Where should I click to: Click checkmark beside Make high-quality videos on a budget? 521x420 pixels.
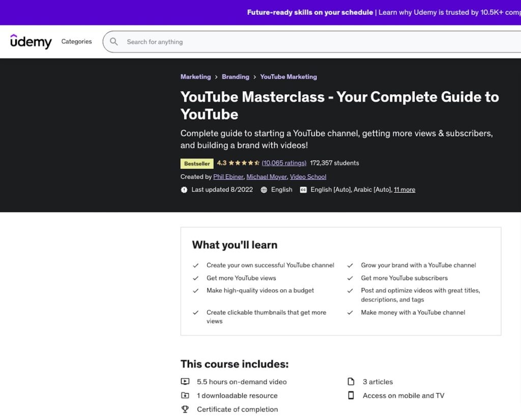[196, 291]
